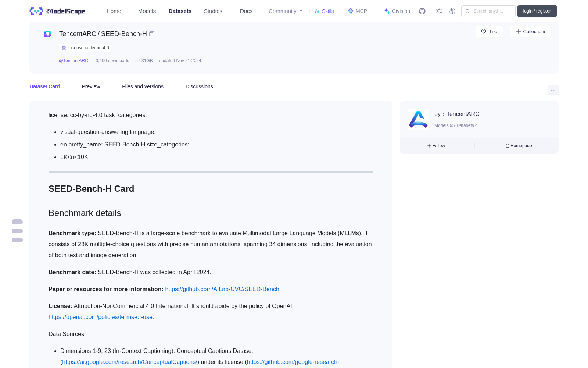Click the 'Models 95' count text
The width and height of the screenshot is (588, 368).
(x=444, y=125)
